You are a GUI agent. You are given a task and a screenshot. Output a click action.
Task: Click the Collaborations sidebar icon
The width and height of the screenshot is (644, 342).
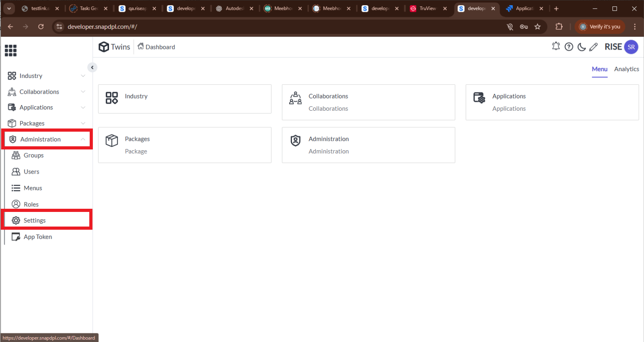(x=12, y=92)
